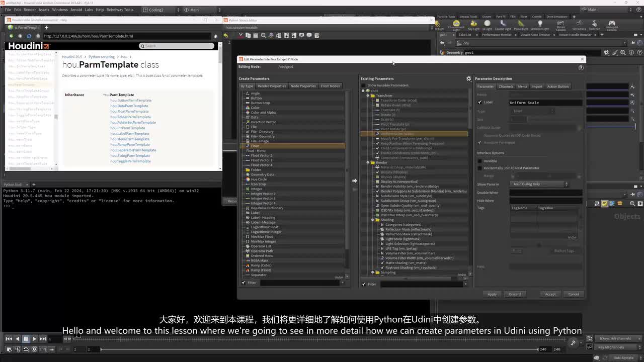Screen dimensions: 644x362
Task: Open the dialog help question-mark icon
Action: pyautogui.click(x=582, y=67)
